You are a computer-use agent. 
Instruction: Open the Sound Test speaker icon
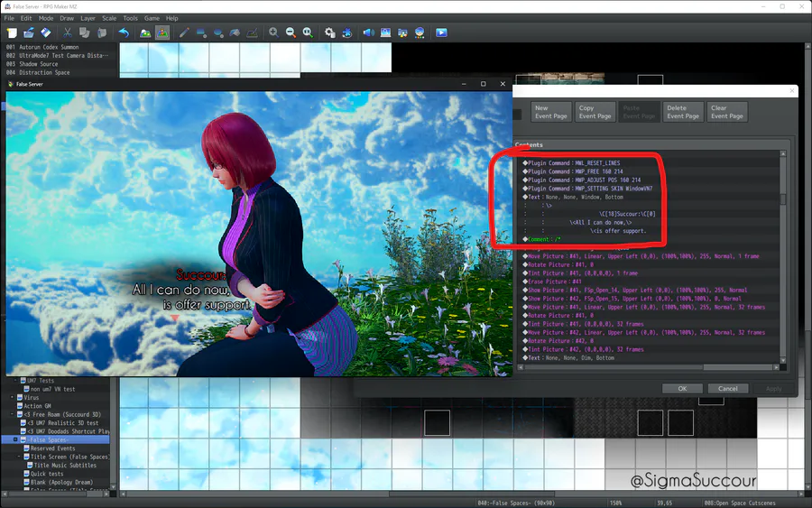pos(368,32)
